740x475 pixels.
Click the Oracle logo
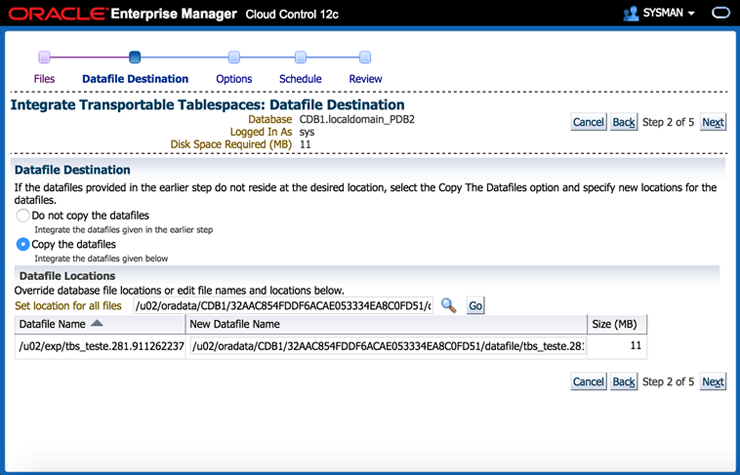[x=58, y=14]
